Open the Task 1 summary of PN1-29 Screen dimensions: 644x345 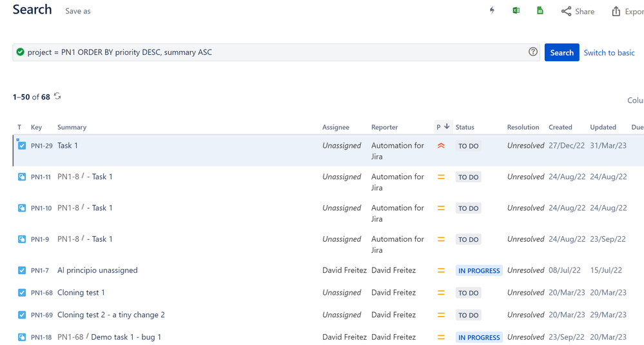pyautogui.click(x=67, y=145)
